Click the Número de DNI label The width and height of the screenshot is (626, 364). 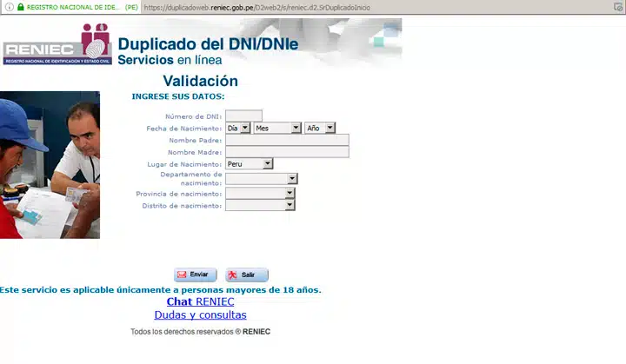[x=193, y=116]
